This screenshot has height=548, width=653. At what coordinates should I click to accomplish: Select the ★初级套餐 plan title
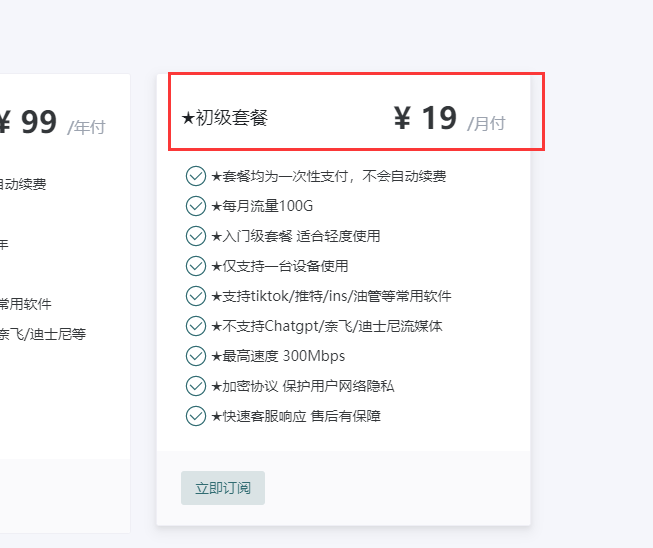pyautogui.click(x=225, y=118)
